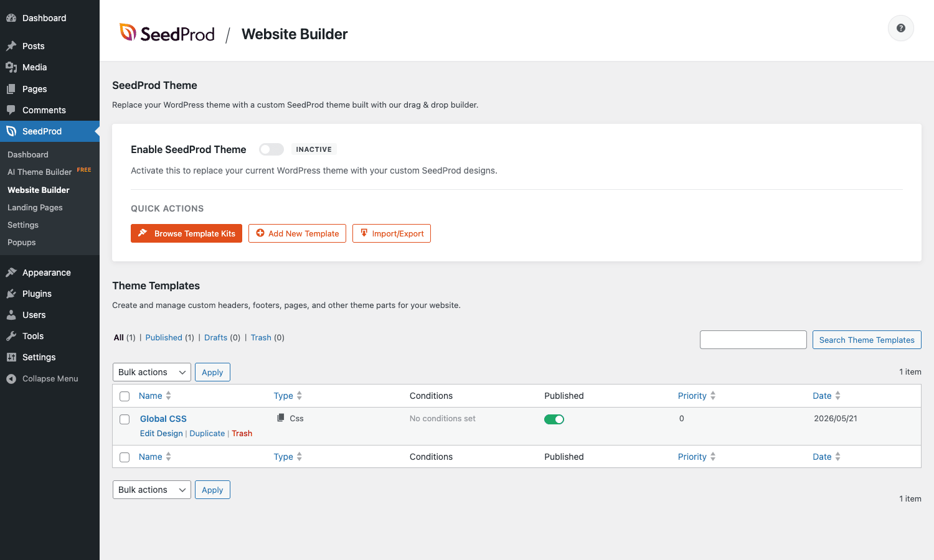Focus the theme templates search field

tap(753, 340)
